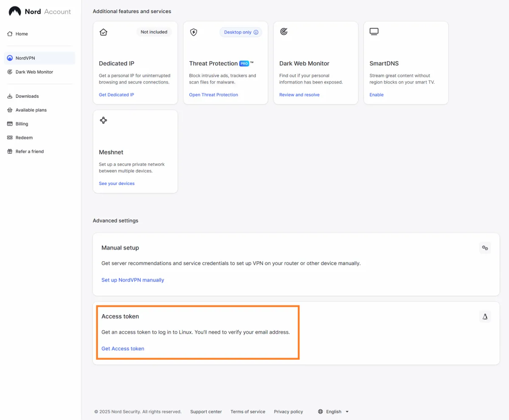
Task: Click the Refer a friend gift icon
Action: click(10, 151)
